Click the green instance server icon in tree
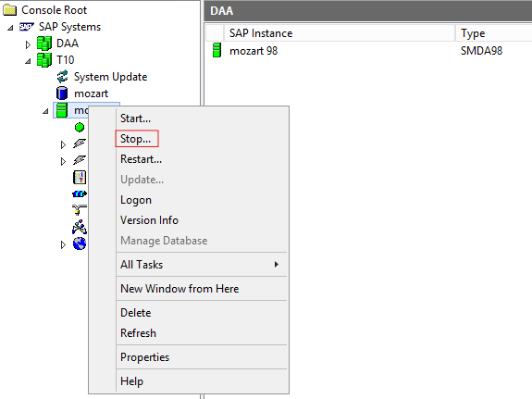Screen dimensions: 532x399 [62, 110]
